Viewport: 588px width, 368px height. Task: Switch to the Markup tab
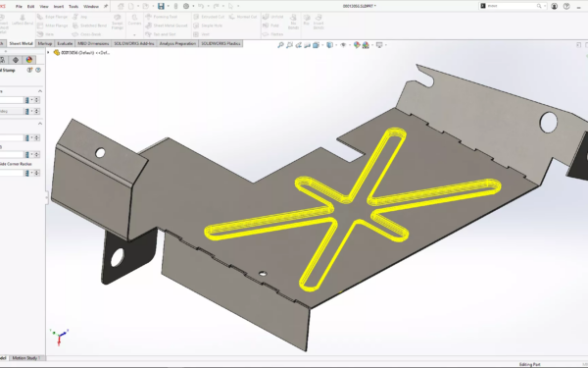pyautogui.click(x=45, y=43)
